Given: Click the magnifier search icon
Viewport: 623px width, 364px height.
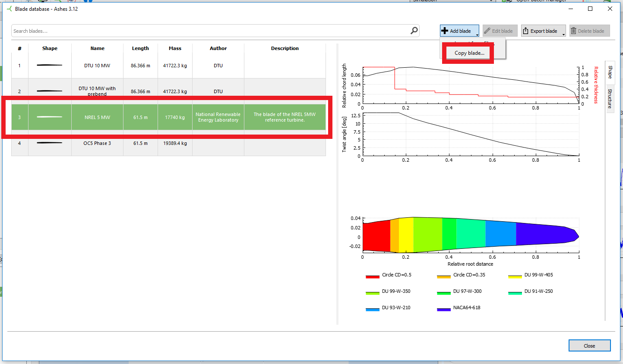Looking at the screenshot, I should click(414, 31).
